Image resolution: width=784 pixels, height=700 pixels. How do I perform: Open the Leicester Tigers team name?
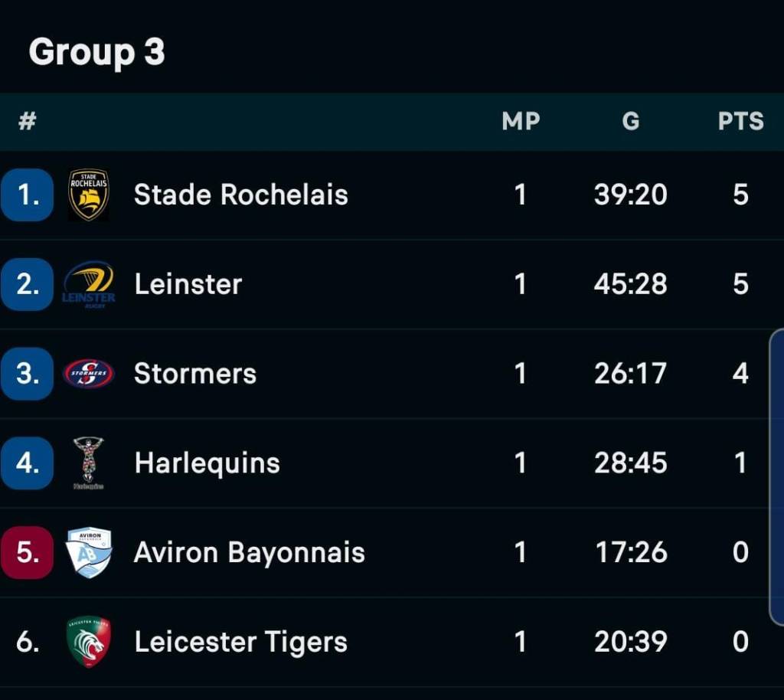240,642
